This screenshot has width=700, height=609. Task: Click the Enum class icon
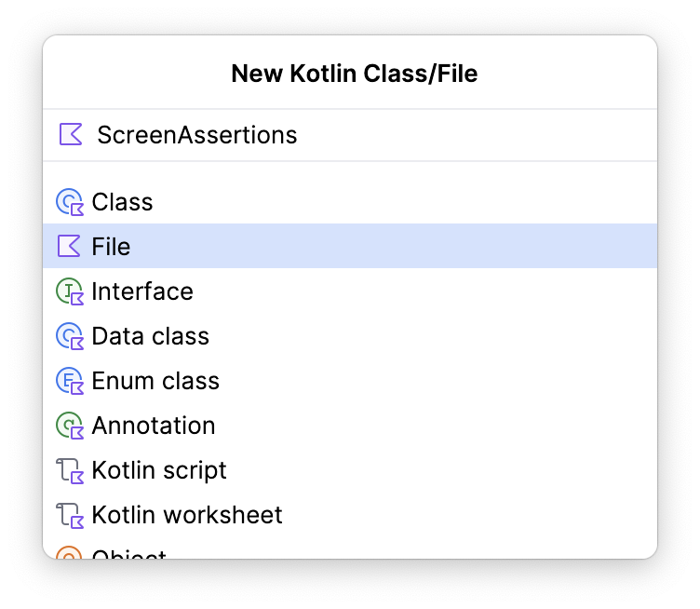[70, 381]
